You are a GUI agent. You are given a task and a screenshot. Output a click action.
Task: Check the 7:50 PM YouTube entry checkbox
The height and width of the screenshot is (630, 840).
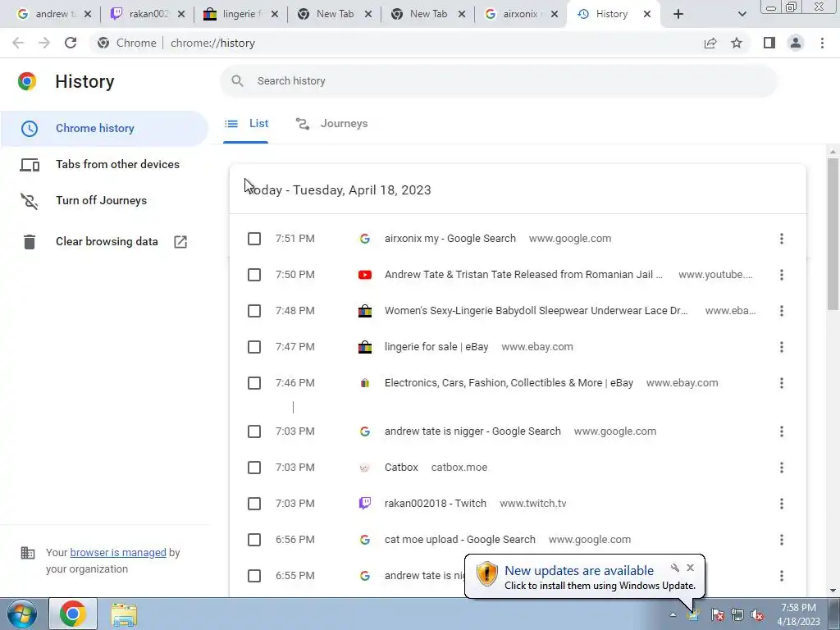point(254,275)
